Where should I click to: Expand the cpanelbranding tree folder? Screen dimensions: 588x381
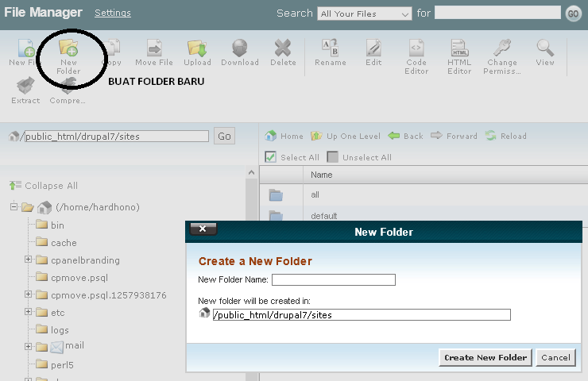click(29, 260)
